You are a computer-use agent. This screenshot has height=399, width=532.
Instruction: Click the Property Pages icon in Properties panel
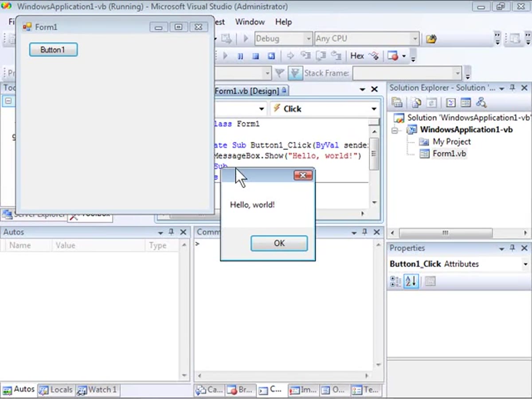(430, 281)
